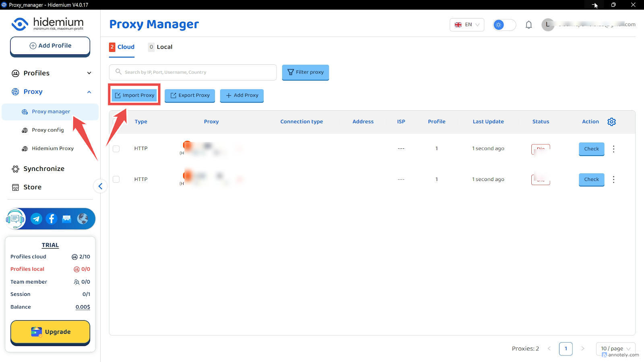Click the Import Proxy button
The image size is (644, 362).
pyautogui.click(x=134, y=95)
